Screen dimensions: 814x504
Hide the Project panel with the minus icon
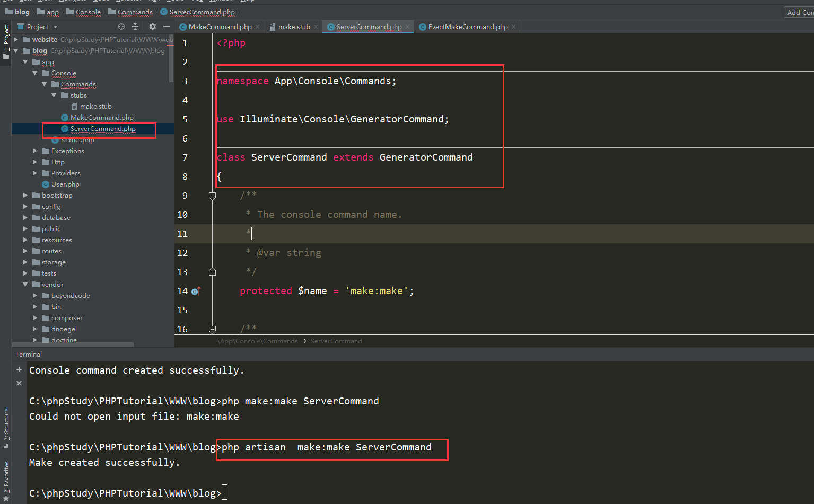(167, 26)
